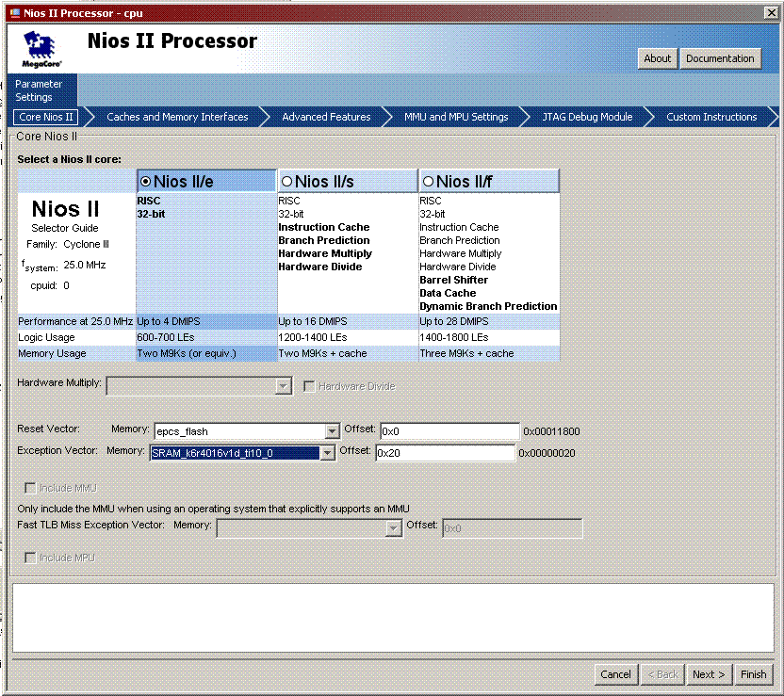Click 'Selector Guide' text
The height and width of the screenshot is (696, 784).
(x=65, y=228)
